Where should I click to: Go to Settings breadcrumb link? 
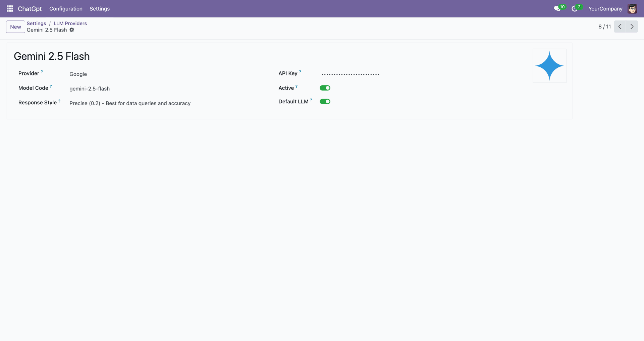click(36, 23)
